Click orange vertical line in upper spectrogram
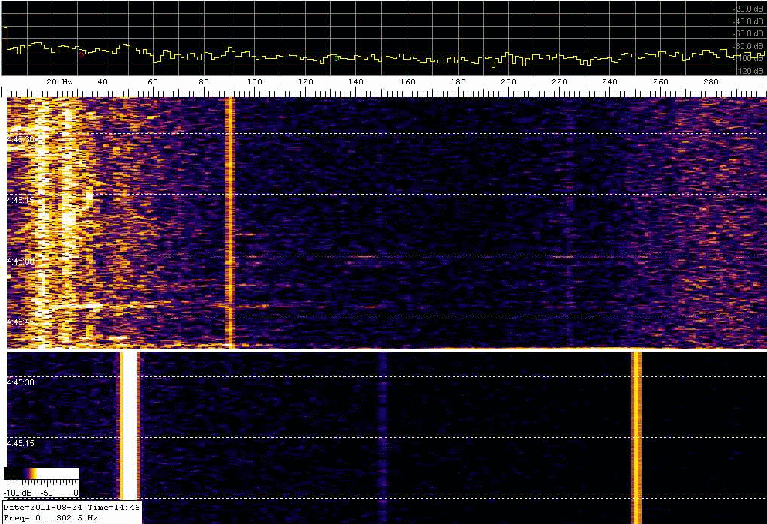767x524 pixels. [x=230, y=220]
